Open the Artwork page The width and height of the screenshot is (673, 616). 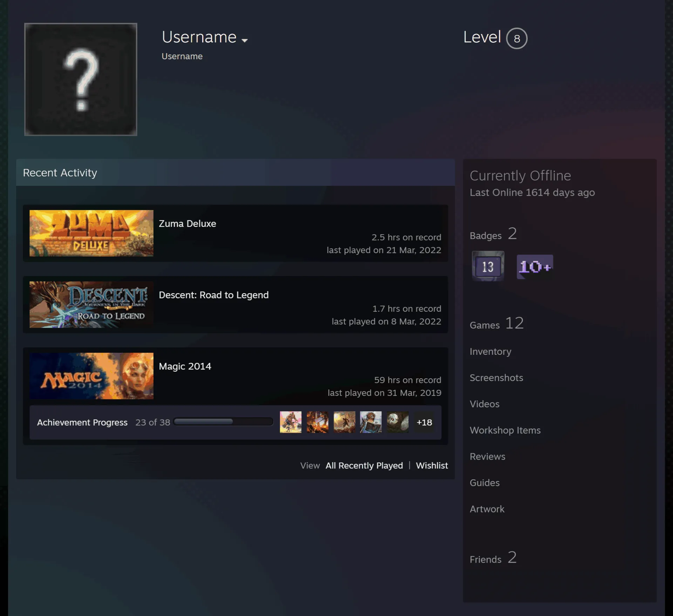(487, 509)
